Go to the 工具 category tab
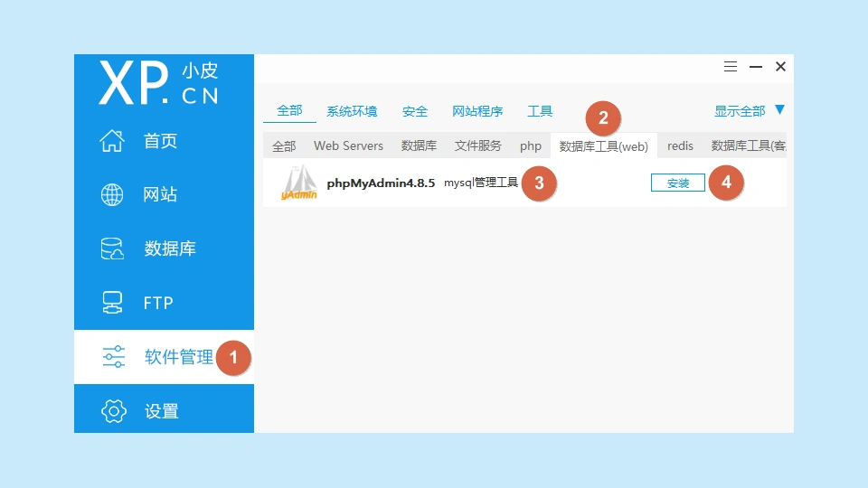Viewport: 868px width, 488px height. [540, 111]
